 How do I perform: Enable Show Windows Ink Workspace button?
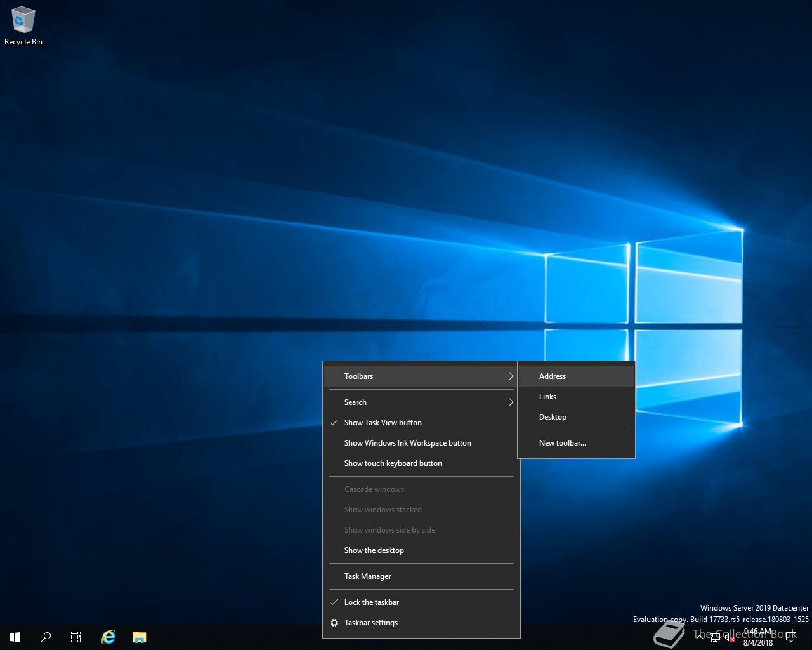421,443
